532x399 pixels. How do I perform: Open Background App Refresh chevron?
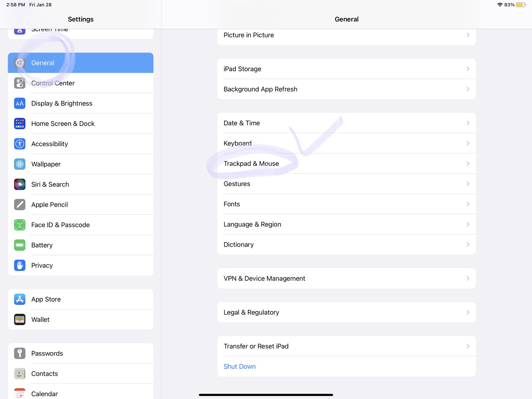tap(468, 89)
